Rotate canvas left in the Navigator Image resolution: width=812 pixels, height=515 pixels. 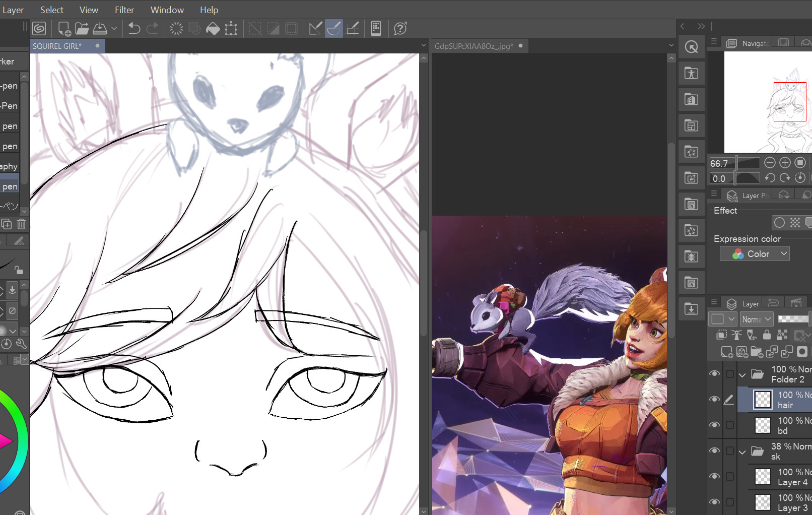click(x=769, y=178)
